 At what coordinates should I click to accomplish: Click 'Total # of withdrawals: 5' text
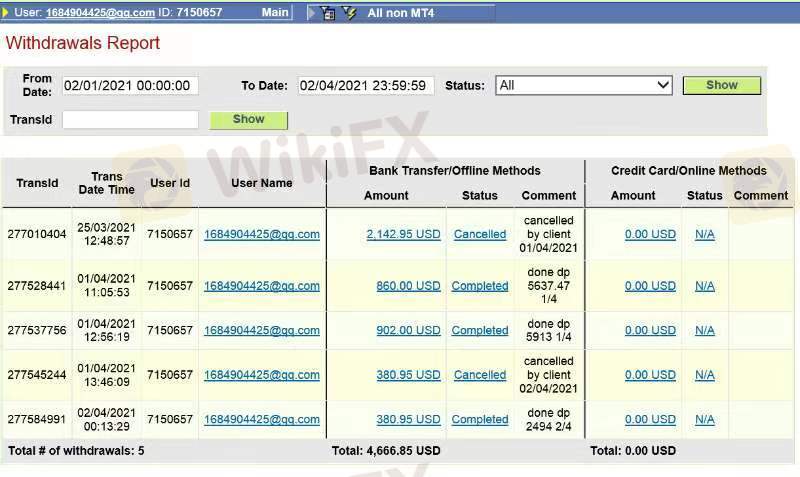[x=76, y=450]
